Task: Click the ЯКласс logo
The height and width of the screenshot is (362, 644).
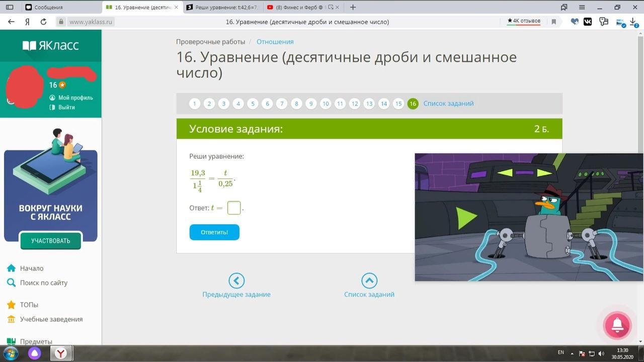Action: [51, 46]
